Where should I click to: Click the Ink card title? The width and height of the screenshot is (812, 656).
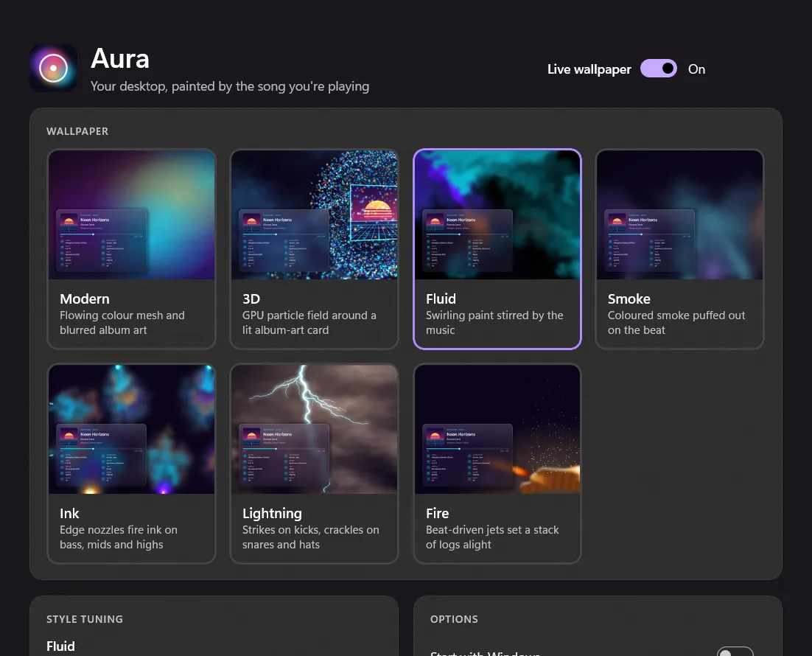[x=69, y=514]
